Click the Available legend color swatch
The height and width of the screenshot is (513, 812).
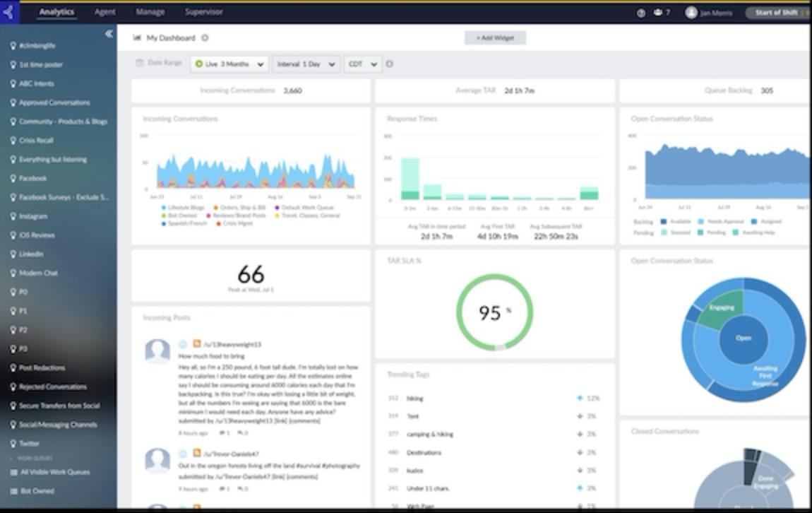click(x=664, y=221)
